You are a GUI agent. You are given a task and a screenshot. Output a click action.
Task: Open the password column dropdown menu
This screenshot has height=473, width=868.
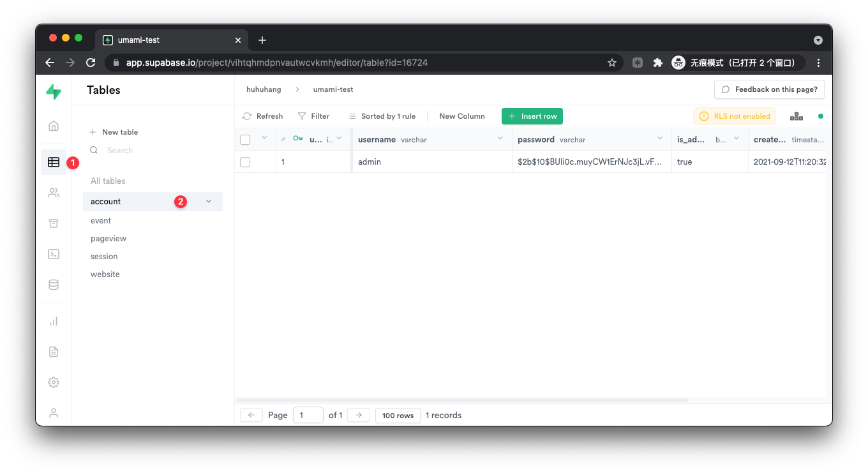tap(660, 139)
